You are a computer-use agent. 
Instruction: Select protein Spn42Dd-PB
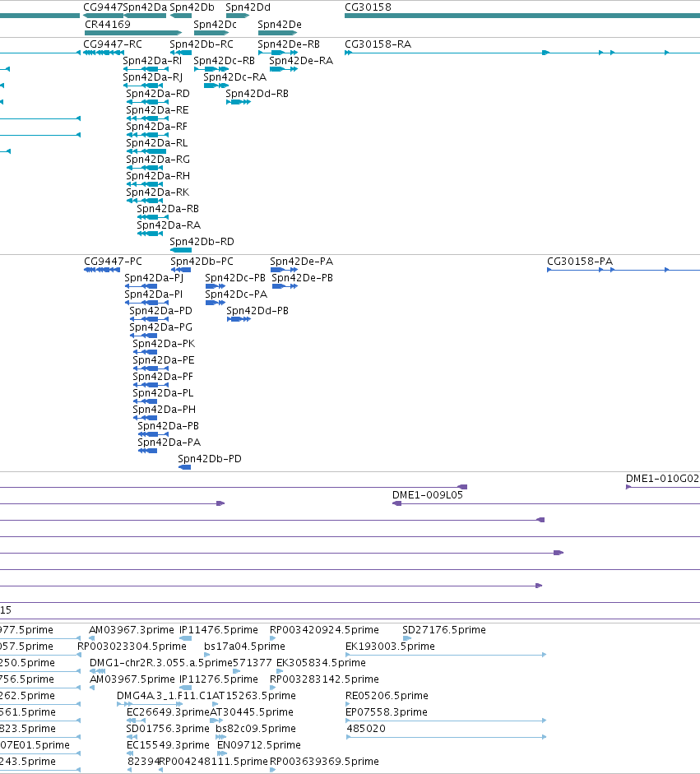257,310
